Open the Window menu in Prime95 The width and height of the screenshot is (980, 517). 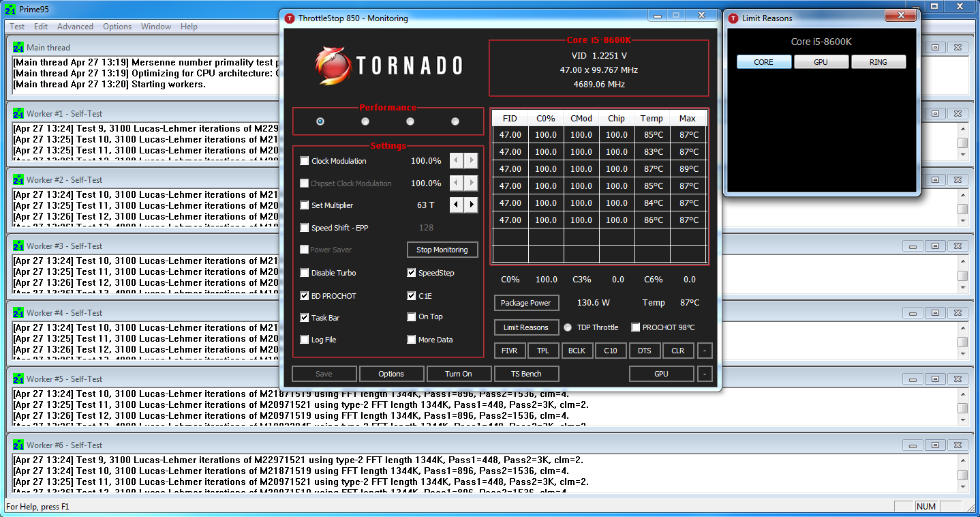point(156,27)
